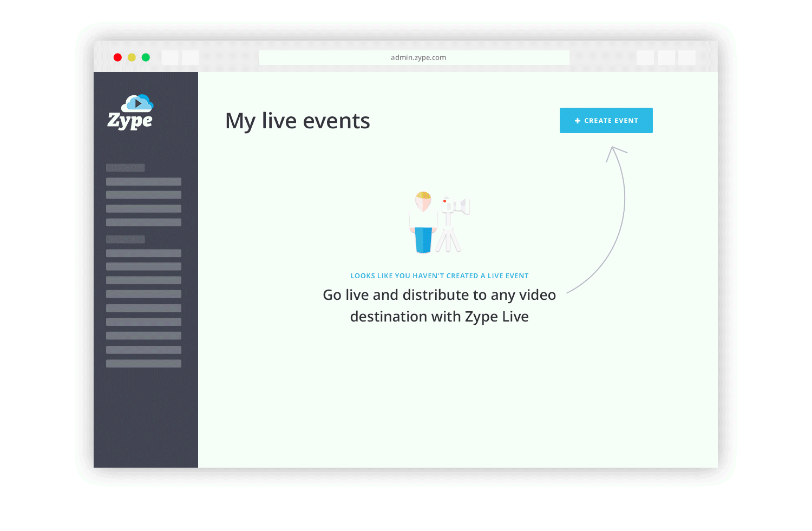Click the 'Go live and distribute' message
The width and height of the screenshot is (812, 531).
click(x=440, y=305)
